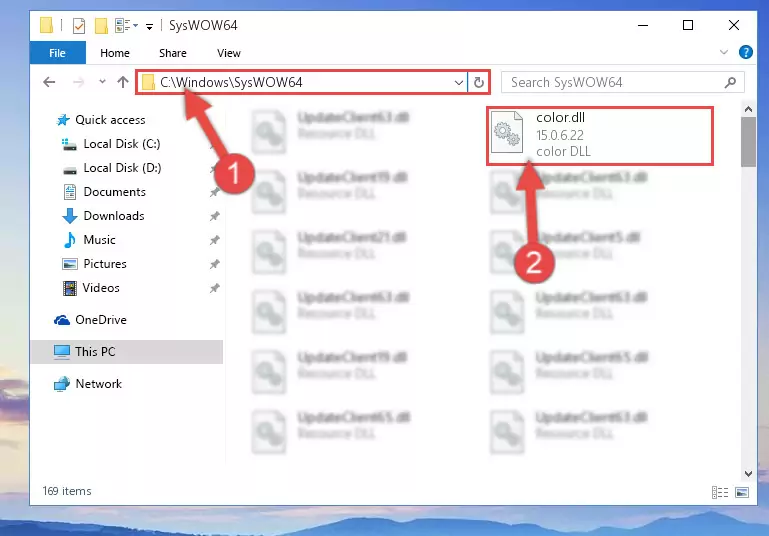Go forward with the right arrow button
The height and width of the screenshot is (536, 769).
pos(78,82)
